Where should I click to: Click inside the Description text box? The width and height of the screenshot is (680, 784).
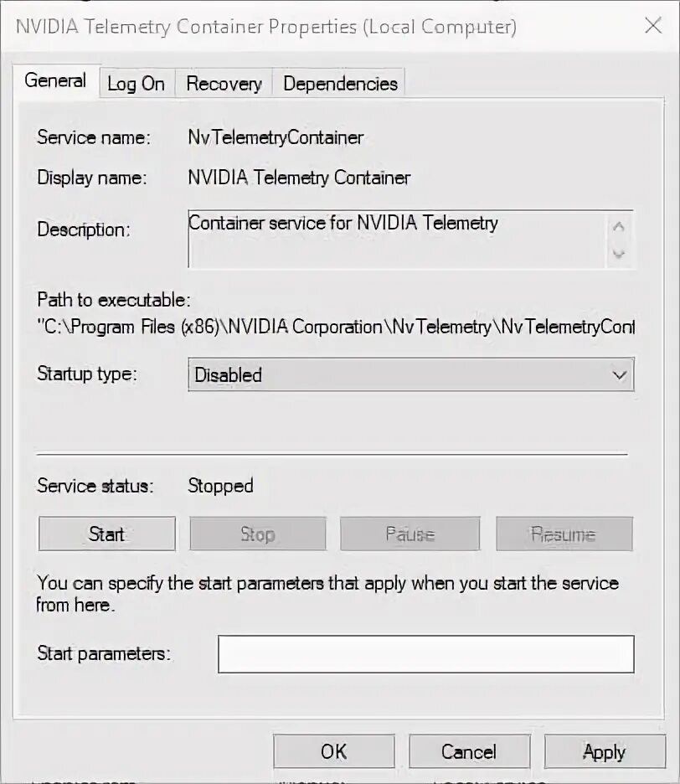[x=394, y=239]
